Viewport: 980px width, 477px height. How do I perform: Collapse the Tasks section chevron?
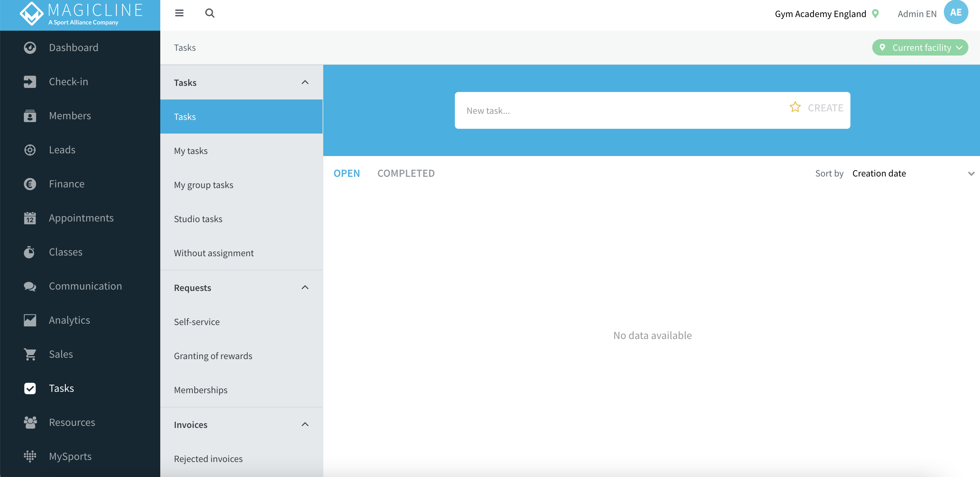305,82
